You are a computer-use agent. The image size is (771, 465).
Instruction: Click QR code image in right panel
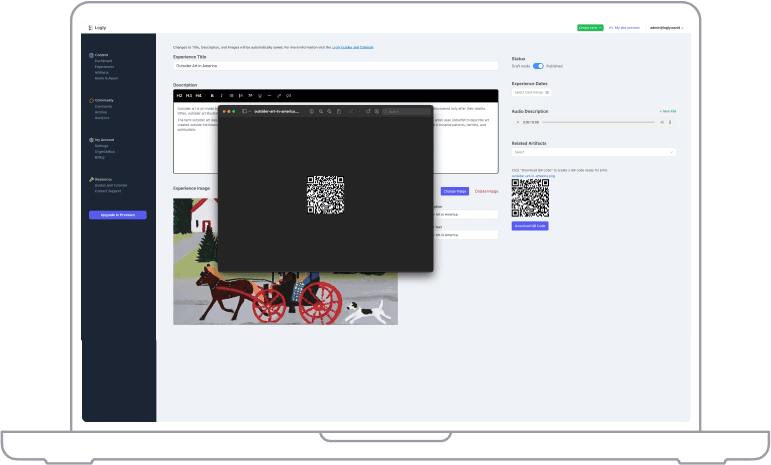pos(530,198)
